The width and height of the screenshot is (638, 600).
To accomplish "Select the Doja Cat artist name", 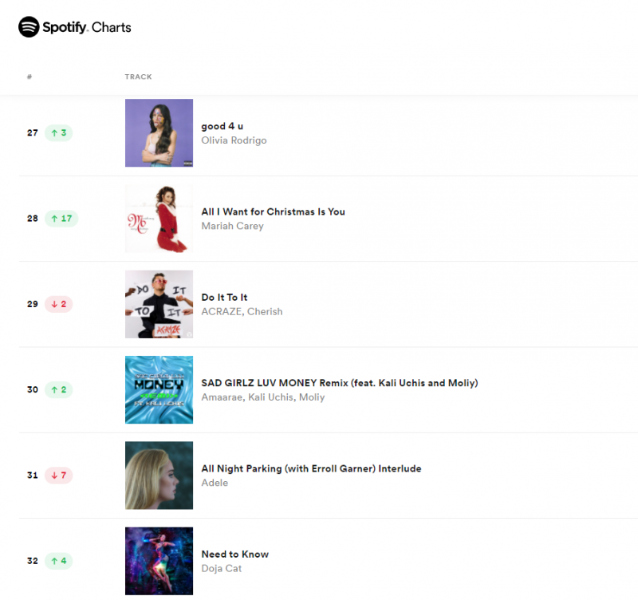I will [x=221, y=568].
